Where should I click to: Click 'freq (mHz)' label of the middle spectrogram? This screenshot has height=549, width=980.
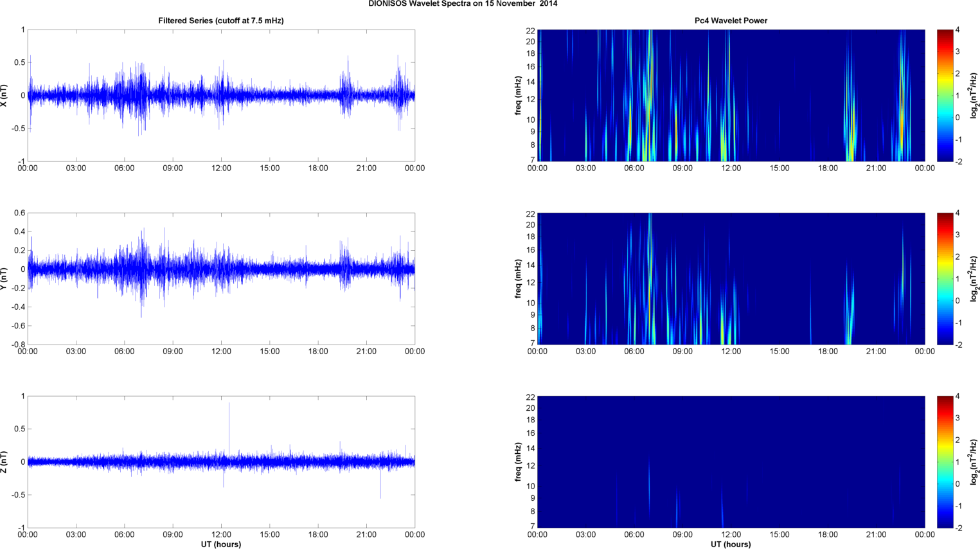click(x=518, y=278)
